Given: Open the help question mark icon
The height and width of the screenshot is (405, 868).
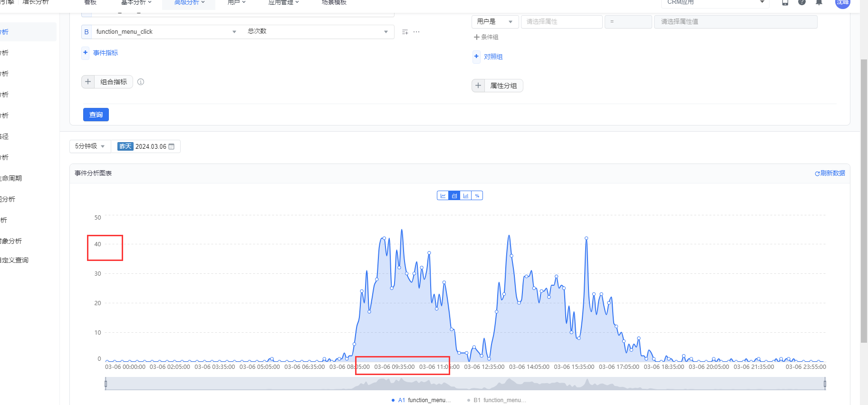Looking at the screenshot, I should coord(802,2).
